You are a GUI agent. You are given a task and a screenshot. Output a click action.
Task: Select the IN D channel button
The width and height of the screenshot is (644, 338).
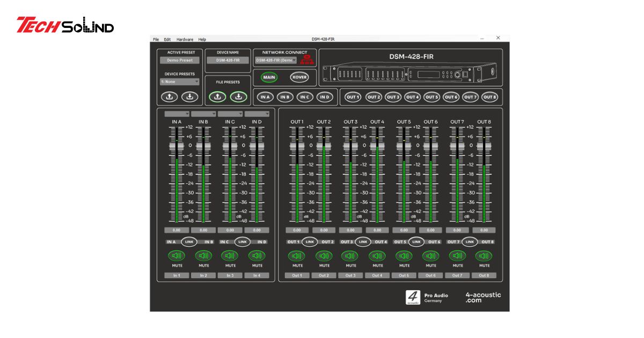[x=324, y=97]
